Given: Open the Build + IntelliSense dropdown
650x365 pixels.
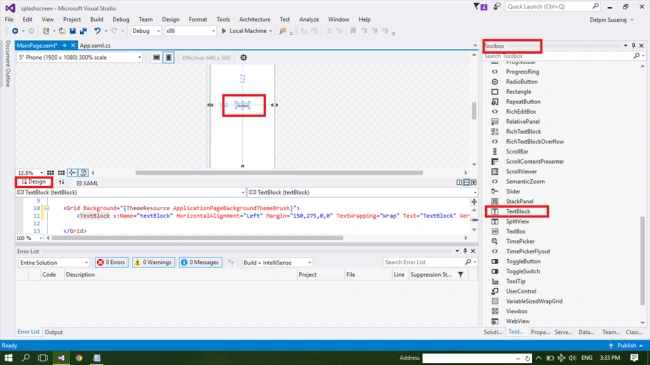Looking at the screenshot, I should pos(277,263).
